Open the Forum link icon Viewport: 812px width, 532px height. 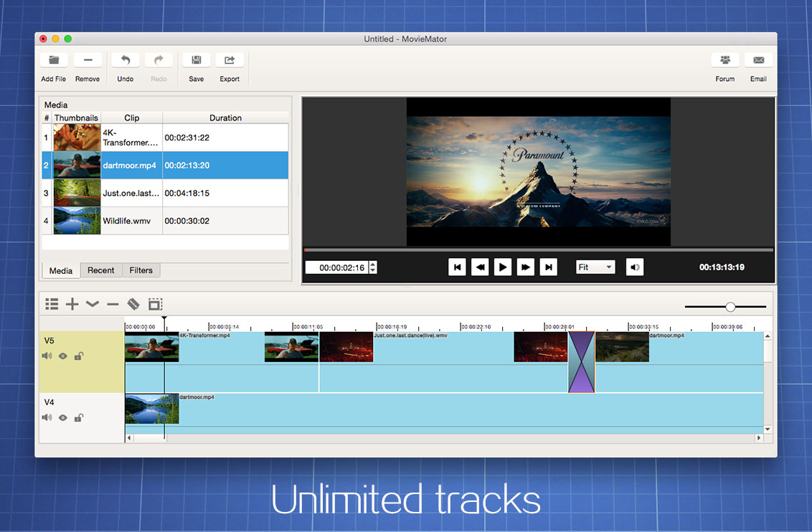[x=725, y=60]
